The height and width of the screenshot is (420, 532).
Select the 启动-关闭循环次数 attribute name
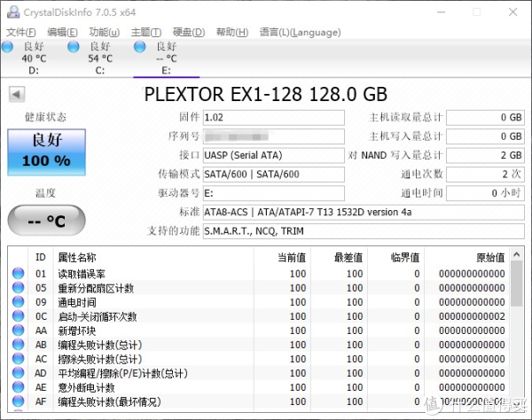click(x=97, y=316)
